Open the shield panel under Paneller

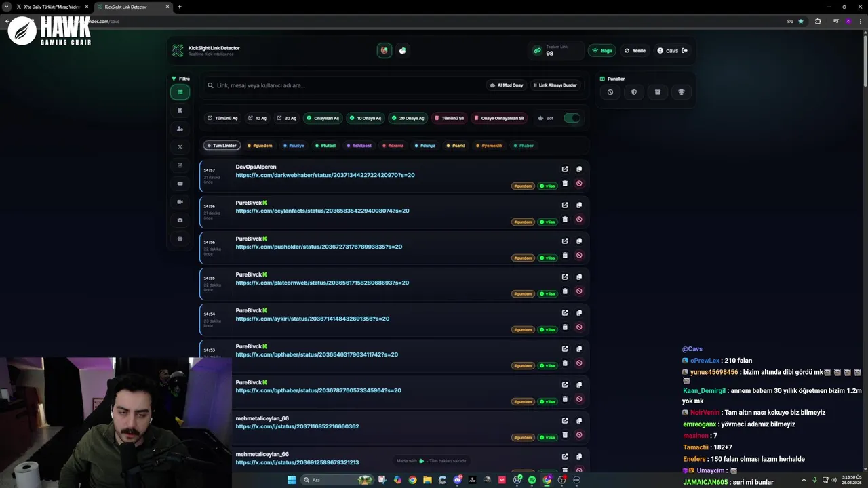pyautogui.click(x=634, y=92)
